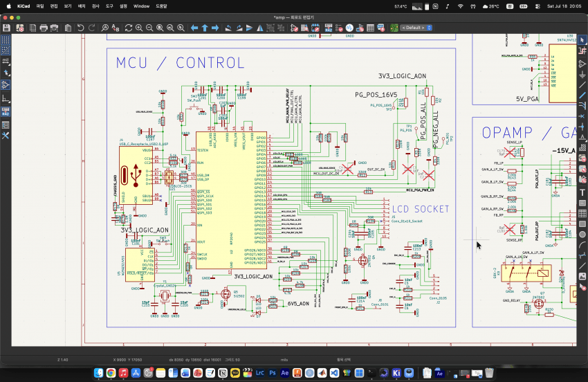This screenshot has height=382, width=588.
Task: Select the place junction tool
Action: pos(582,127)
